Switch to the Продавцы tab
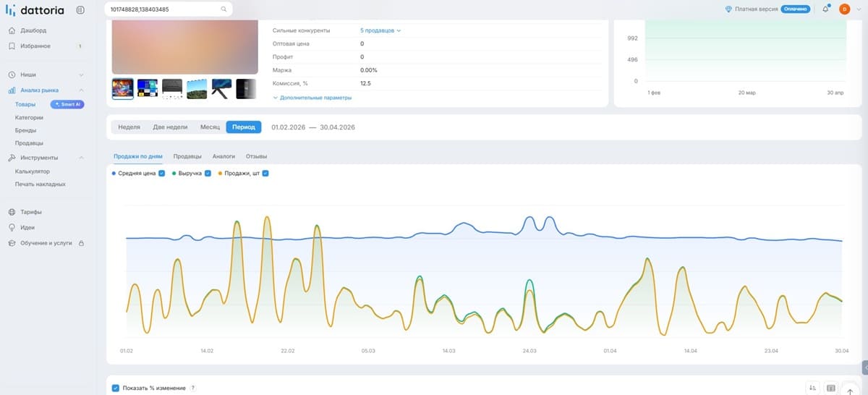 click(187, 156)
